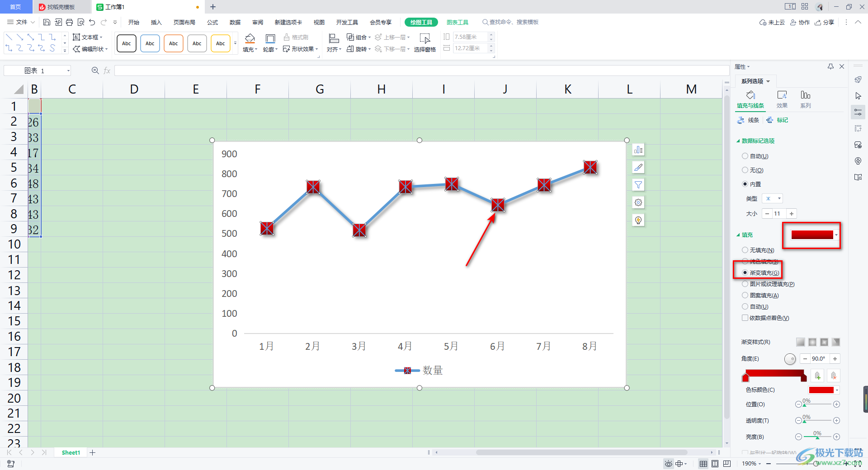Select No Fill radio option
Viewport: 868px width, 470px height.
click(745, 250)
